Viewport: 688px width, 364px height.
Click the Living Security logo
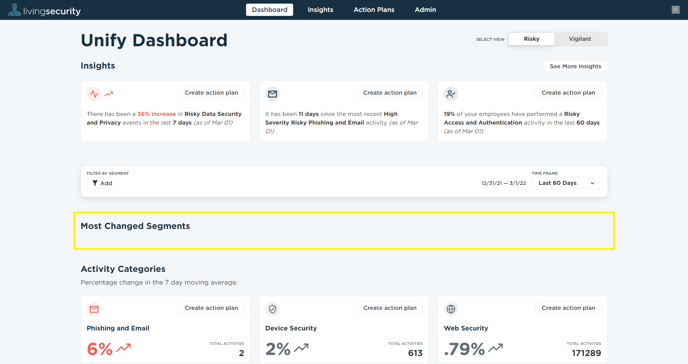[44, 10]
